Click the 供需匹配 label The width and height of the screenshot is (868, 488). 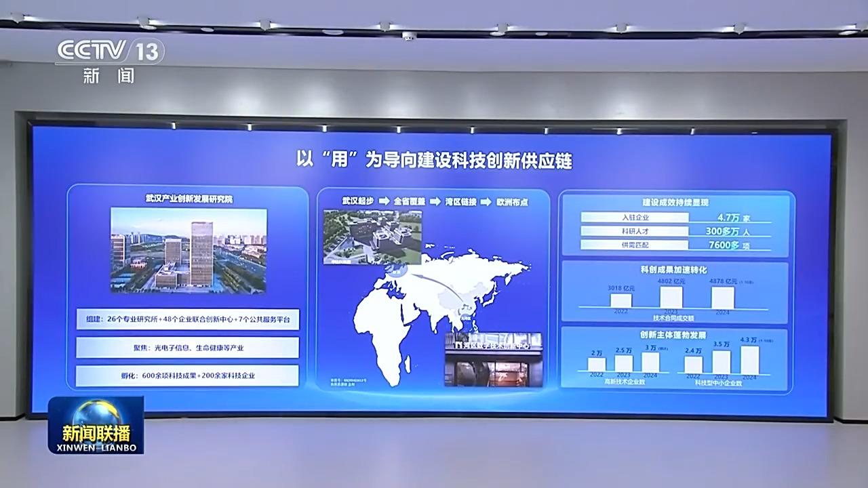(x=635, y=245)
